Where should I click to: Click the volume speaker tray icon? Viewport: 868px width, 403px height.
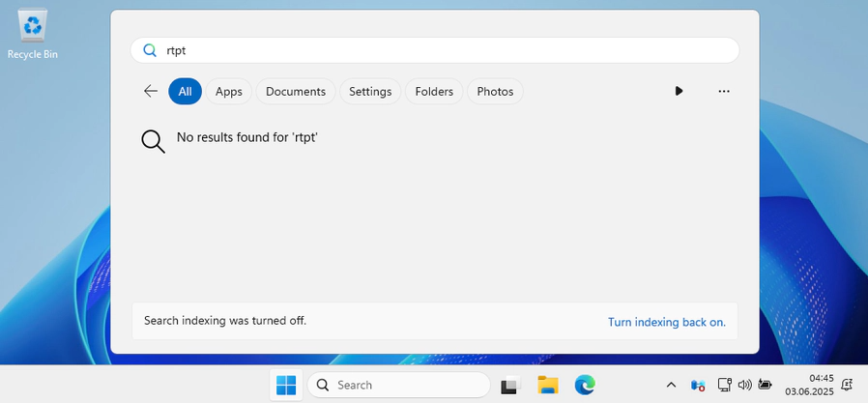pos(744,385)
